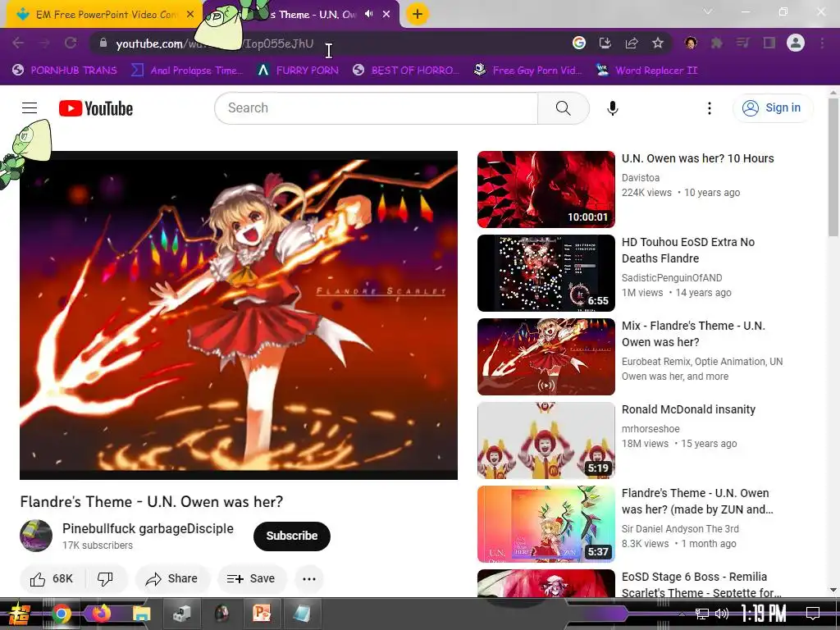Reload the page
Image resolution: width=840 pixels, height=630 pixels.
tap(71, 43)
